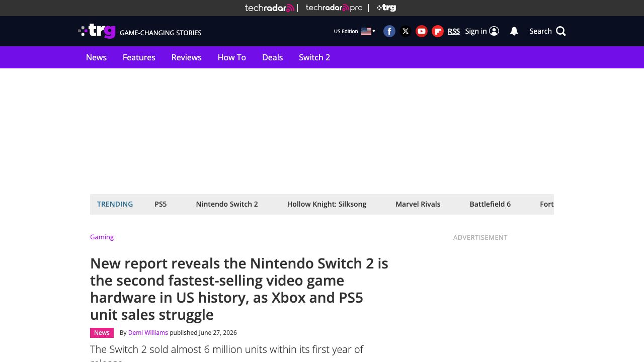Click the small trg logo in top bar
Viewport: 644px width, 362px height.
click(386, 8)
